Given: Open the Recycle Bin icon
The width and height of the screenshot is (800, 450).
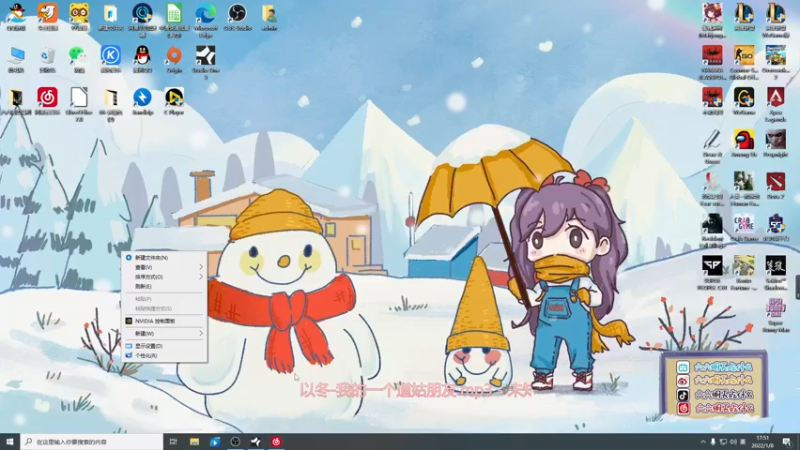Looking at the screenshot, I should [47, 59].
